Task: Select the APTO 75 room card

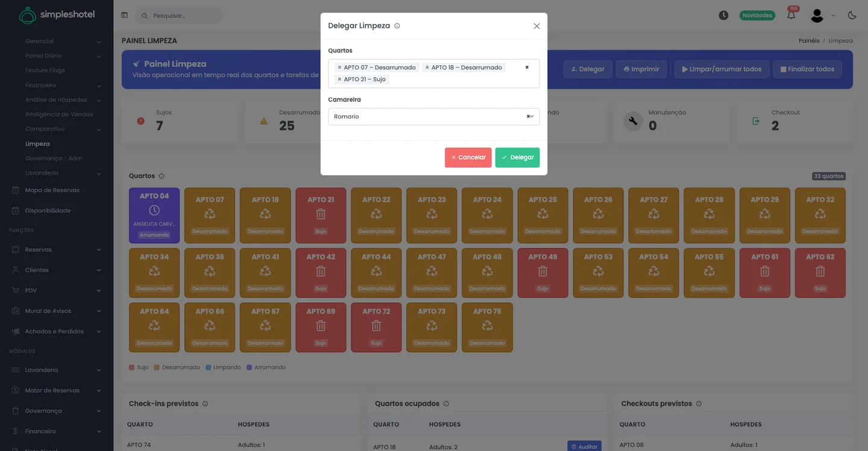Action: 487,327
